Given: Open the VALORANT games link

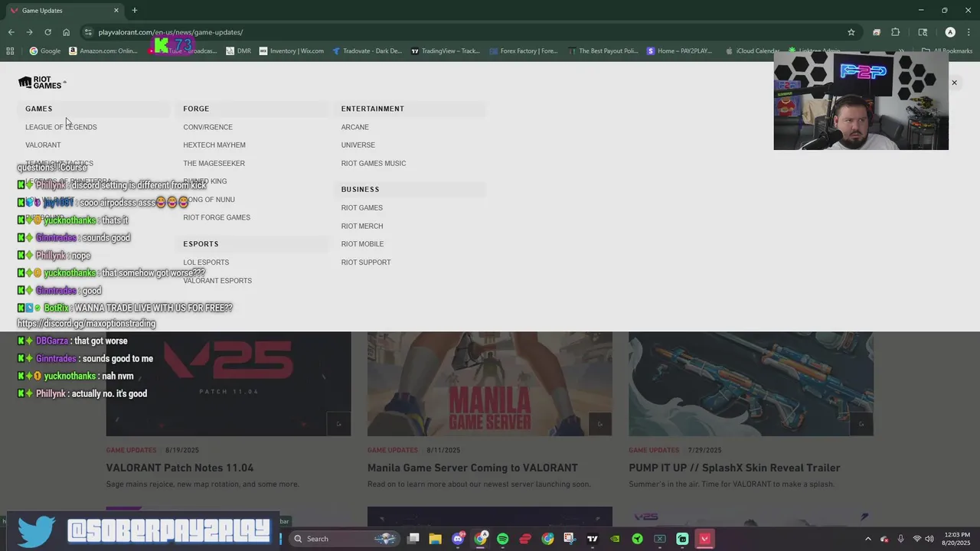Looking at the screenshot, I should [43, 145].
